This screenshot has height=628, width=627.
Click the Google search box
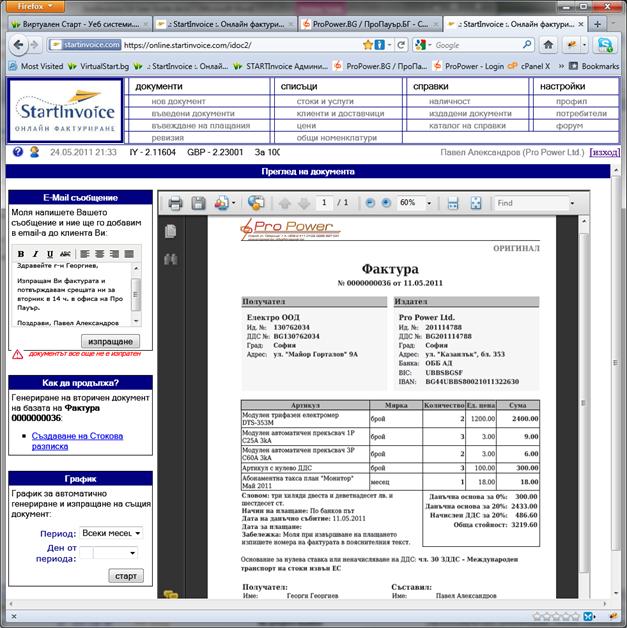[x=477, y=45]
